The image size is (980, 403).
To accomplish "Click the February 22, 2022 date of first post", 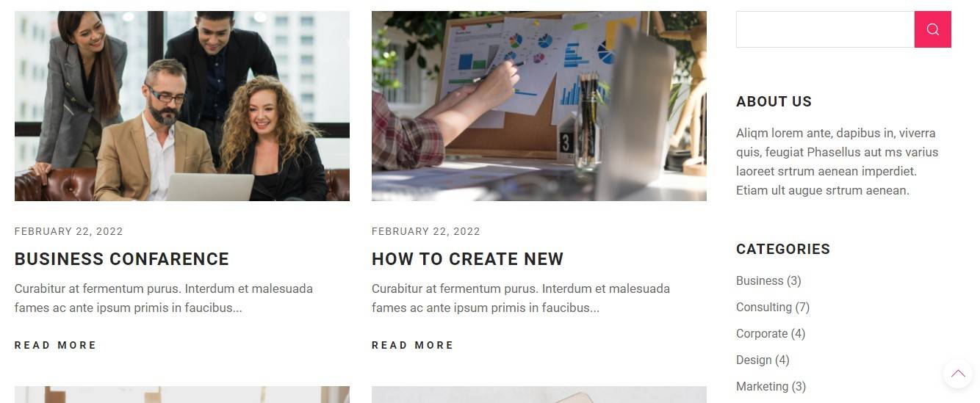I will 69,231.
